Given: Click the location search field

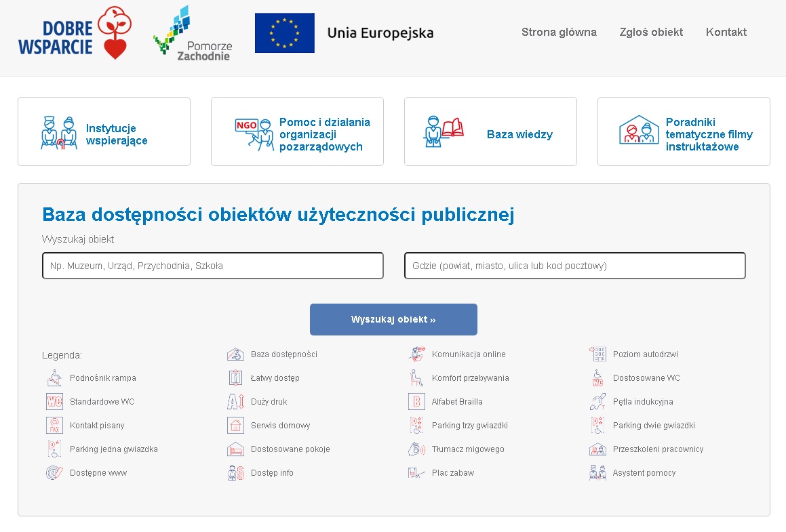Looking at the screenshot, I should [574, 266].
